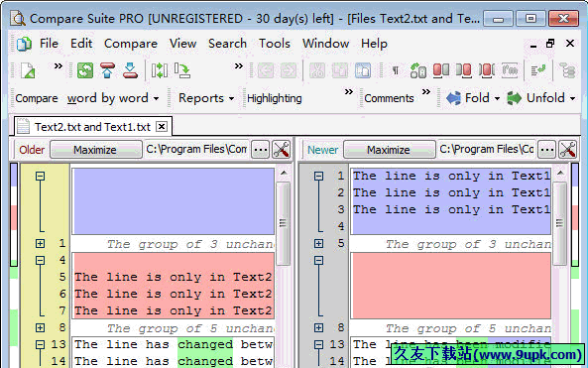Open the Edit menu

81,44
